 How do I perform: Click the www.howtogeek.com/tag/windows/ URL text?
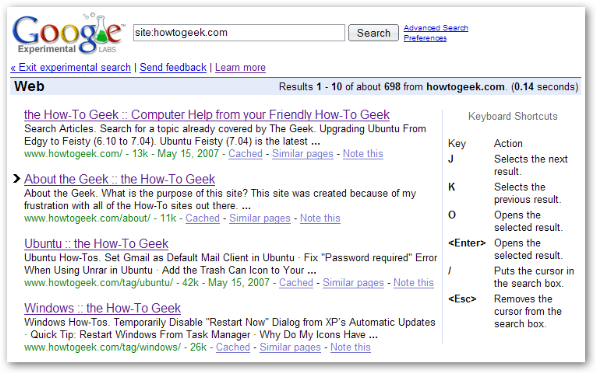[x=103, y=347]
